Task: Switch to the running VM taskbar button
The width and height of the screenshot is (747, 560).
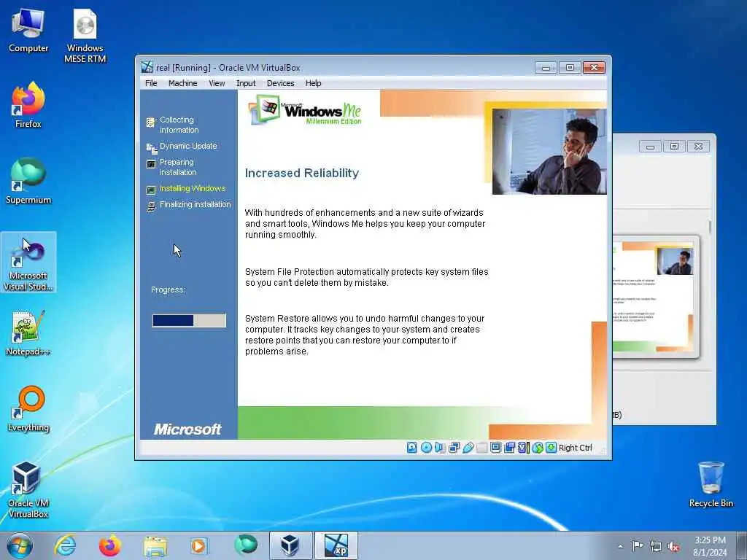Action: point(336,545)
